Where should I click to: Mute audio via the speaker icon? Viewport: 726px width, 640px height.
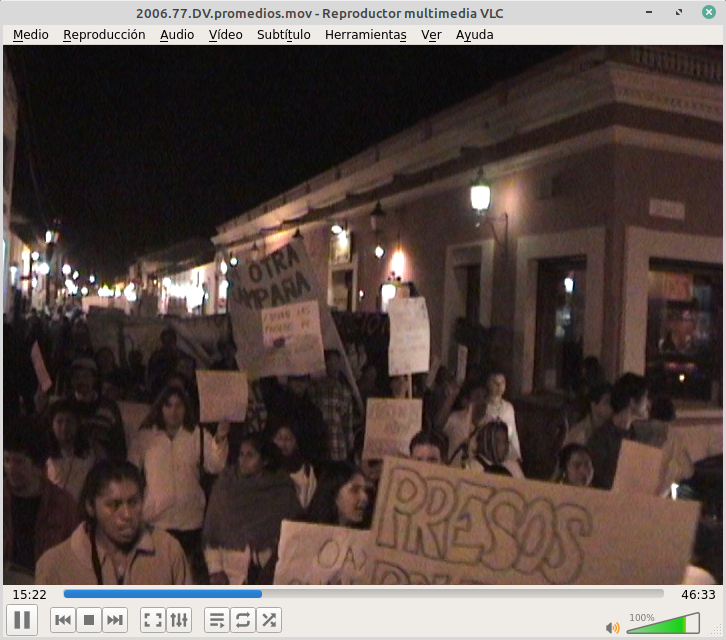click(613, 627)
